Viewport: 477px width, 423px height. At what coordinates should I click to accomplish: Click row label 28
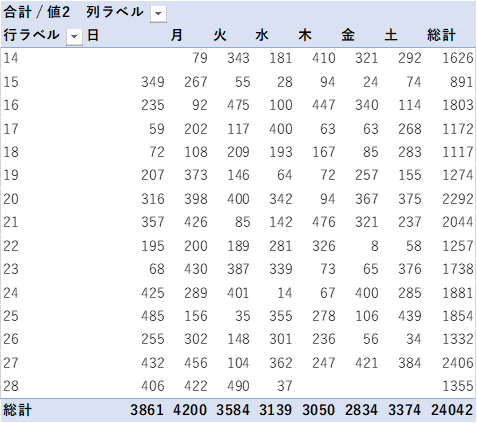tap(11, 386)
